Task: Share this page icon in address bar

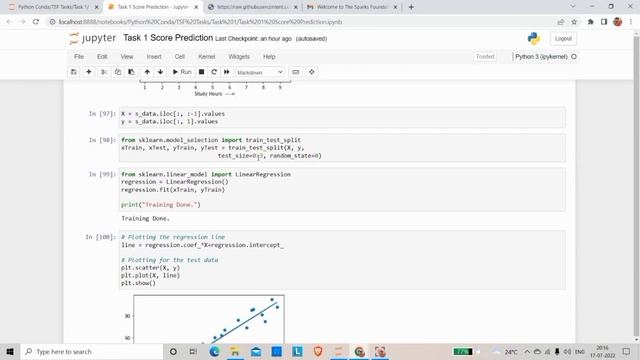Action: click(560, 22)
